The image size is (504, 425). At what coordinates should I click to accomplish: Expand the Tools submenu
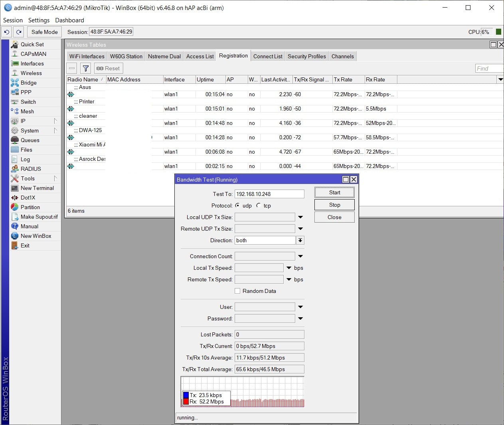point(55,178)
